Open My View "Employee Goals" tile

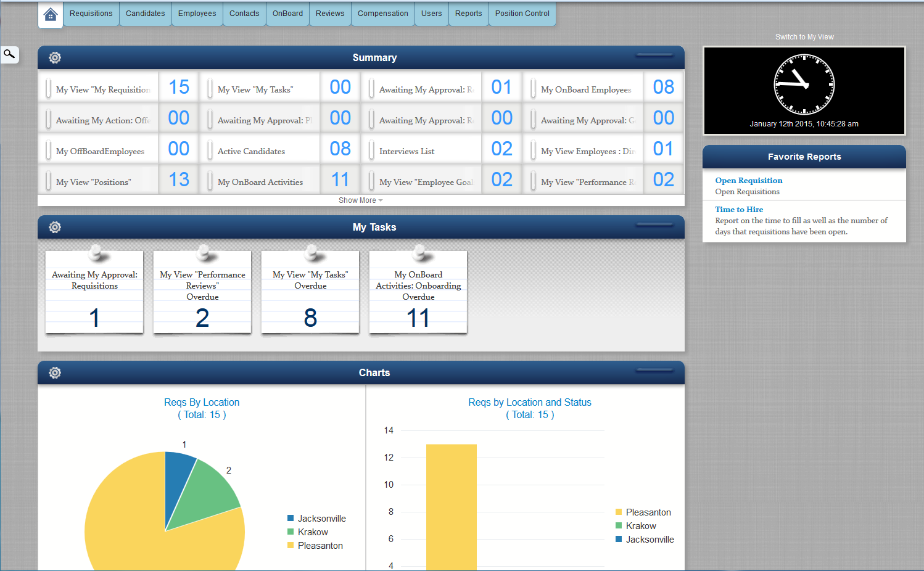coord(442,179)
